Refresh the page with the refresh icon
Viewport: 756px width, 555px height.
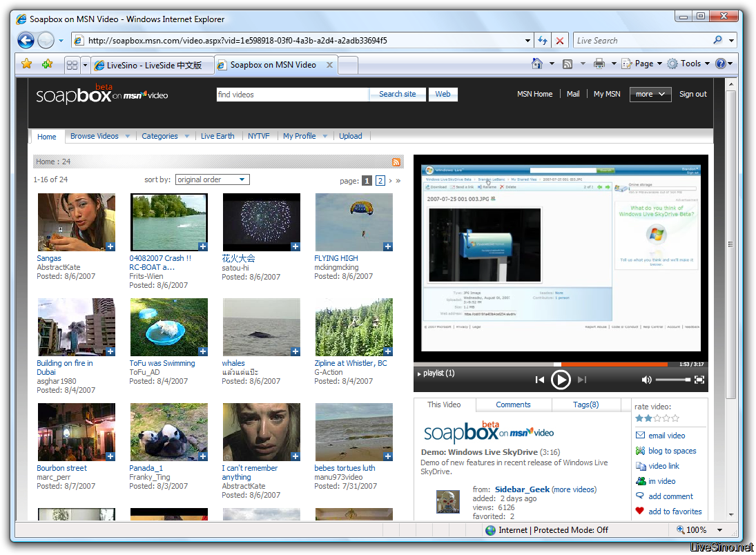tap(543, 41)
